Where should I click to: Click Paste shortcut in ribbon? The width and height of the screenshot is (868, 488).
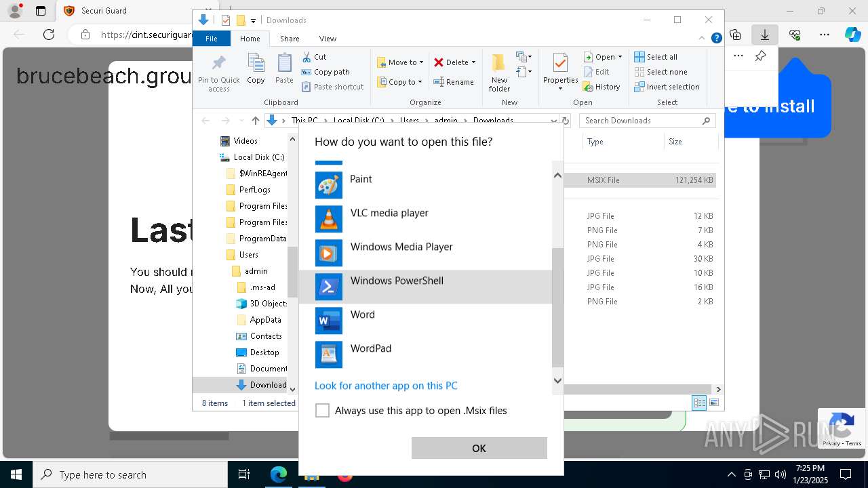[332, 87]
